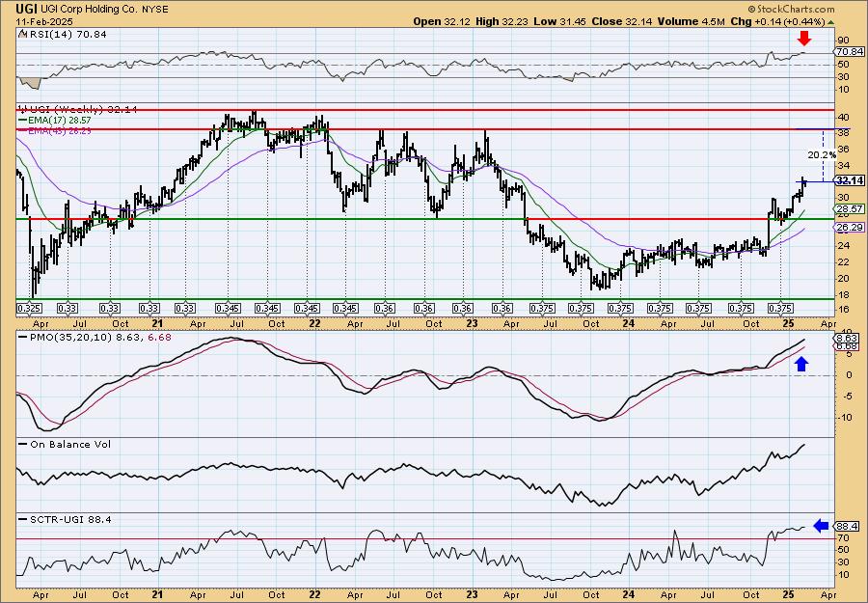868x603 pixels.
Task: Select the Low 31.45 value
Action: [560, 21]
